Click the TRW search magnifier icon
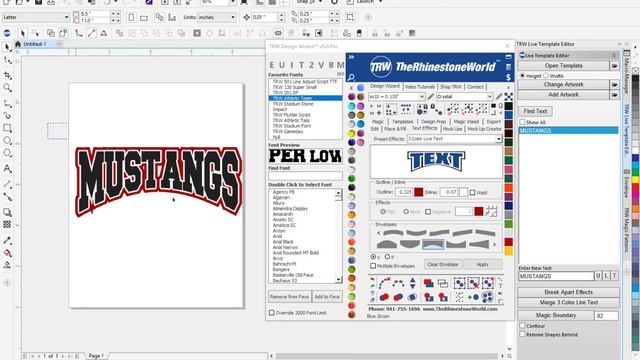The height and width of the screenshot is (360, 640). (x=351, y=77)
